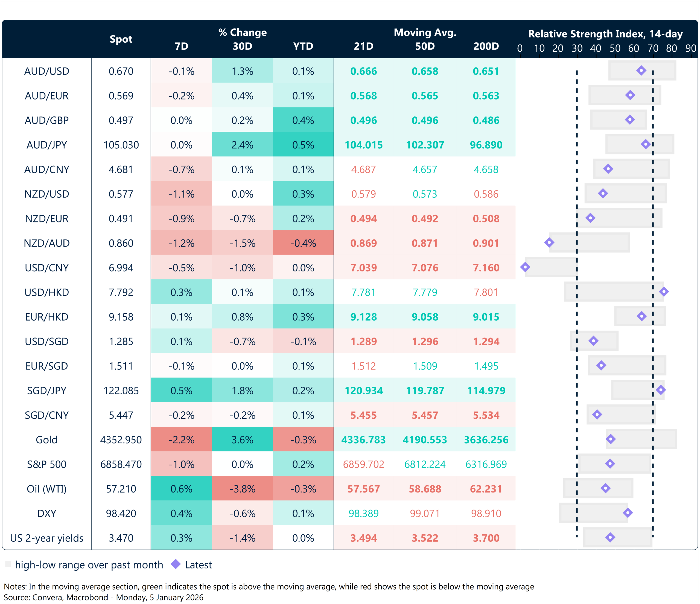Image resolution: width=700 pixels, height=604 pixels.
Task: Click the 200D moving average header
Action: point(486,46)
